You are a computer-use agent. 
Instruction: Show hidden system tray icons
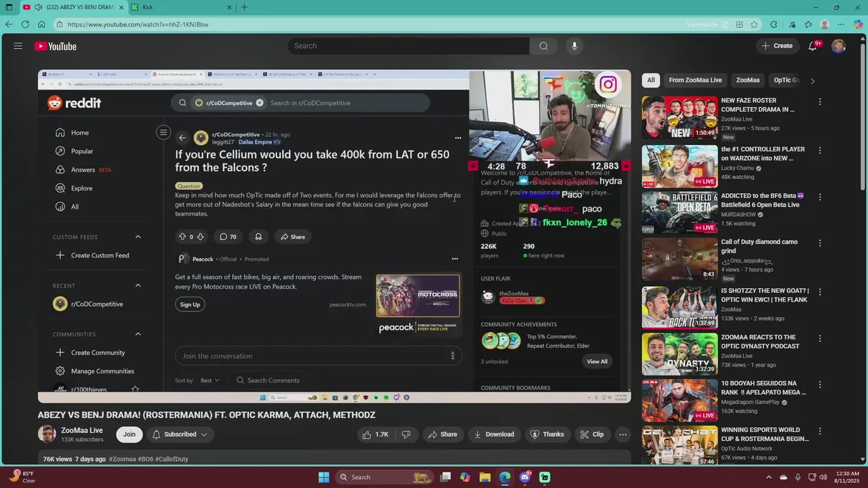[x=768, y=477]
